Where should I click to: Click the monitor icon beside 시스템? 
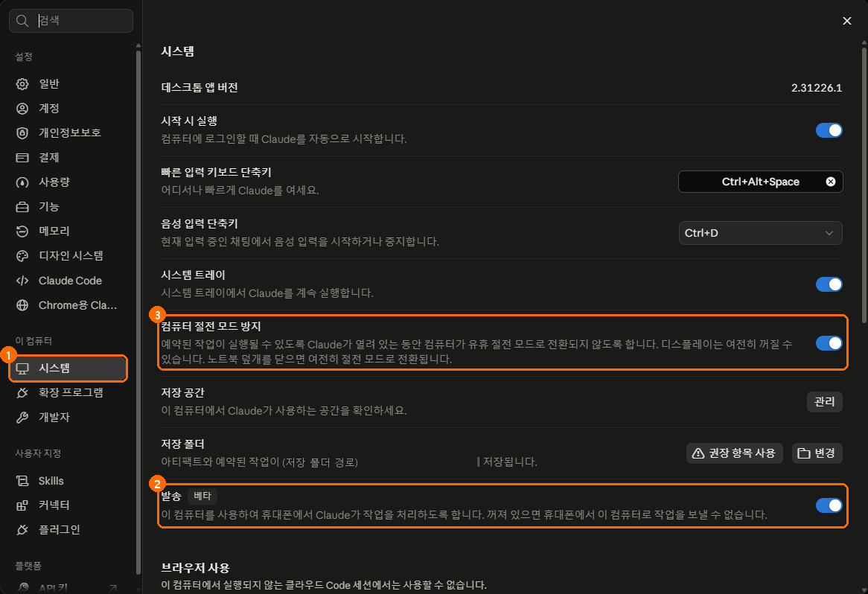click(22, 368)
